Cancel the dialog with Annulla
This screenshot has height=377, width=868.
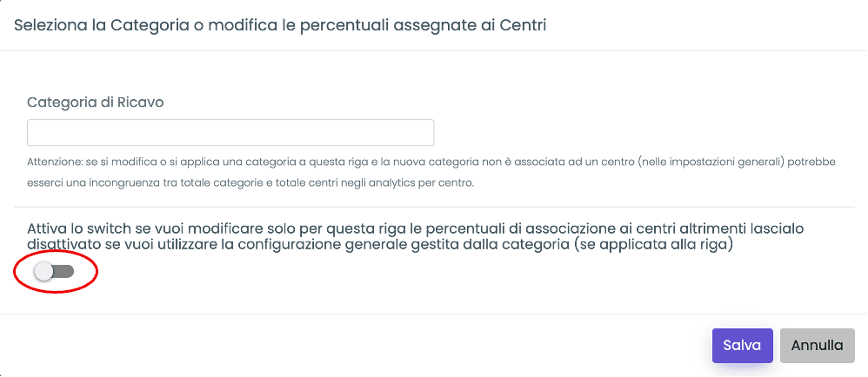tap(817, 345)
